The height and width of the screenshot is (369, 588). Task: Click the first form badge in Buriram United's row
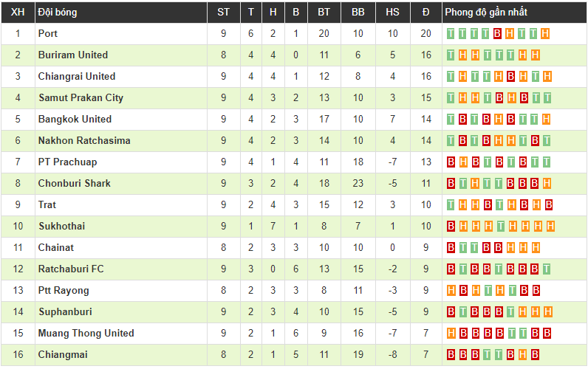click(x=451, y=55)
